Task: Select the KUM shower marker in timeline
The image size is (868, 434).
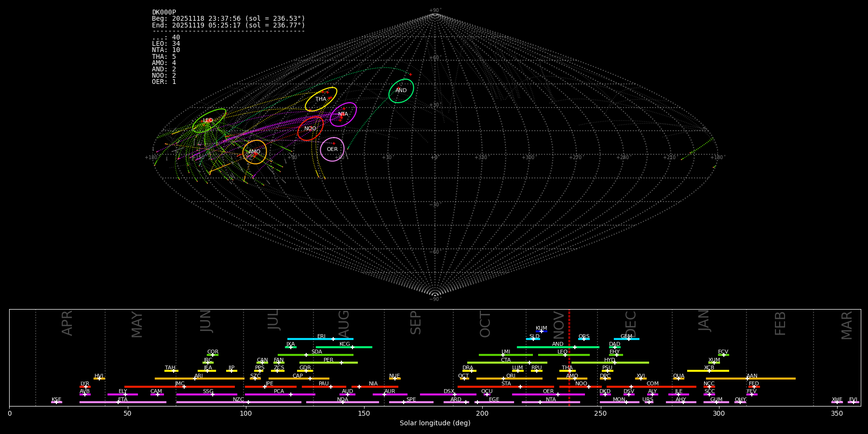Action: coord(542,331)
